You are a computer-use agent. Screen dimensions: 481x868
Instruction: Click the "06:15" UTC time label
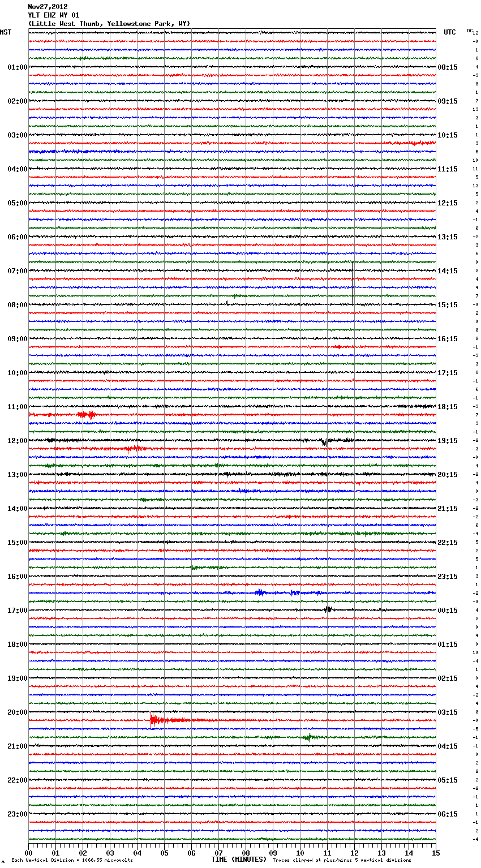click(448, 814)
